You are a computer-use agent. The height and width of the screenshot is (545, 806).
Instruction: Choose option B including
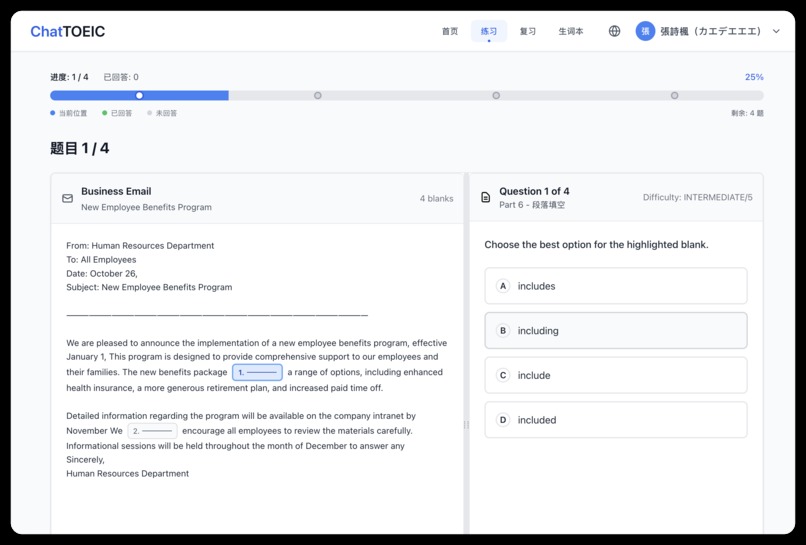616,331
